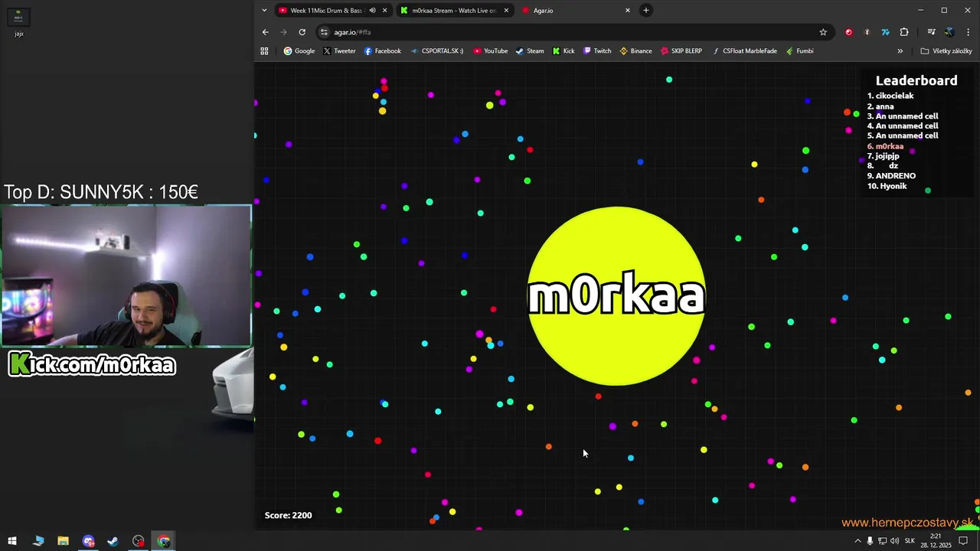Viewport: 980px width, 551px height.
Task: Open the Fumbi bookmark
Action: coord(799,51)
